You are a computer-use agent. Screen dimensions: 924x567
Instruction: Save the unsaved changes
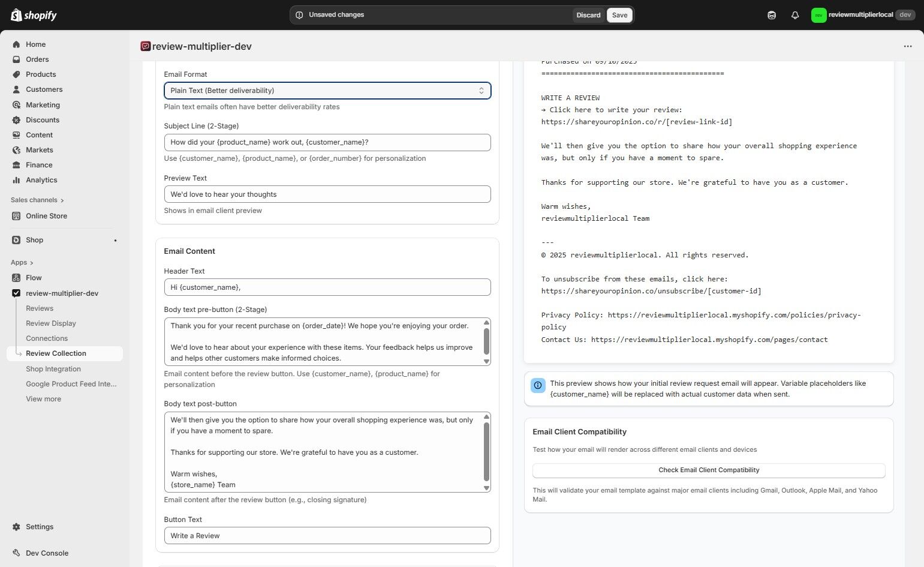click(x=619, y=15)
